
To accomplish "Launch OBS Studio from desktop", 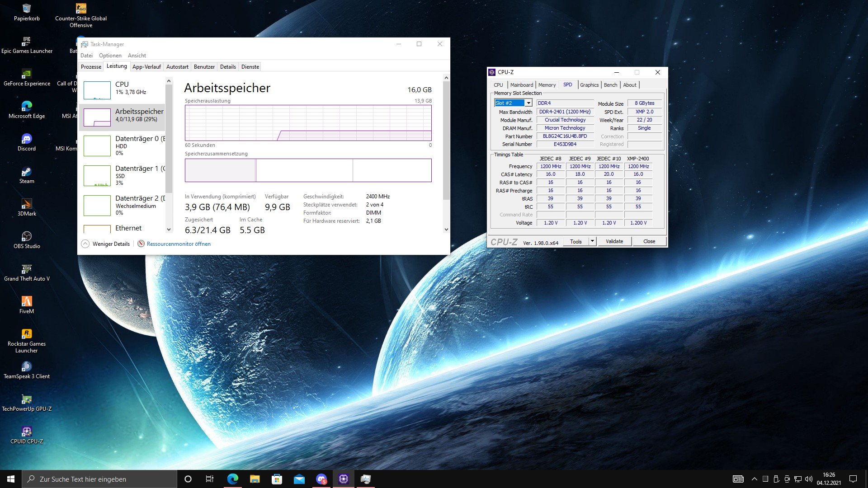I will tap(27, 237).
